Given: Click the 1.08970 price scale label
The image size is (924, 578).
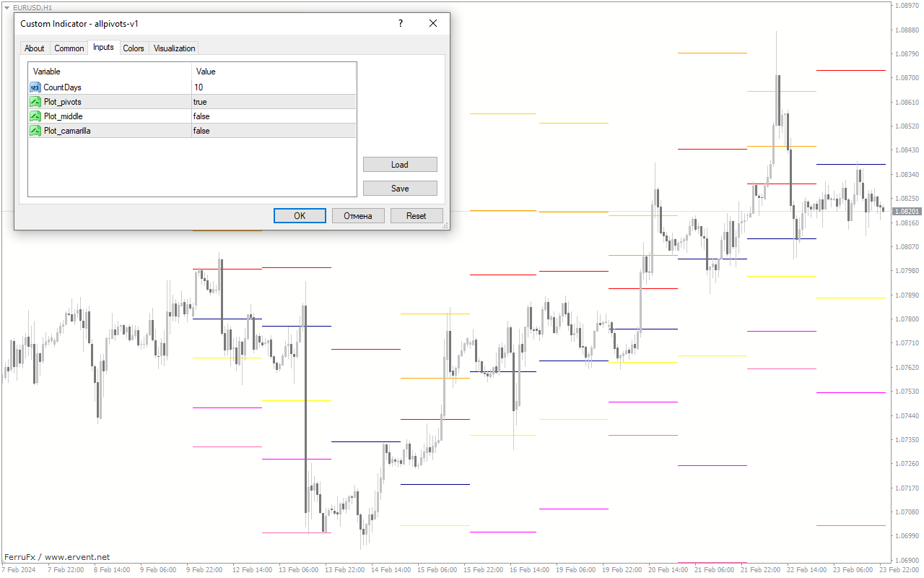Looking at the screenshot, I should tap(907, 6).
